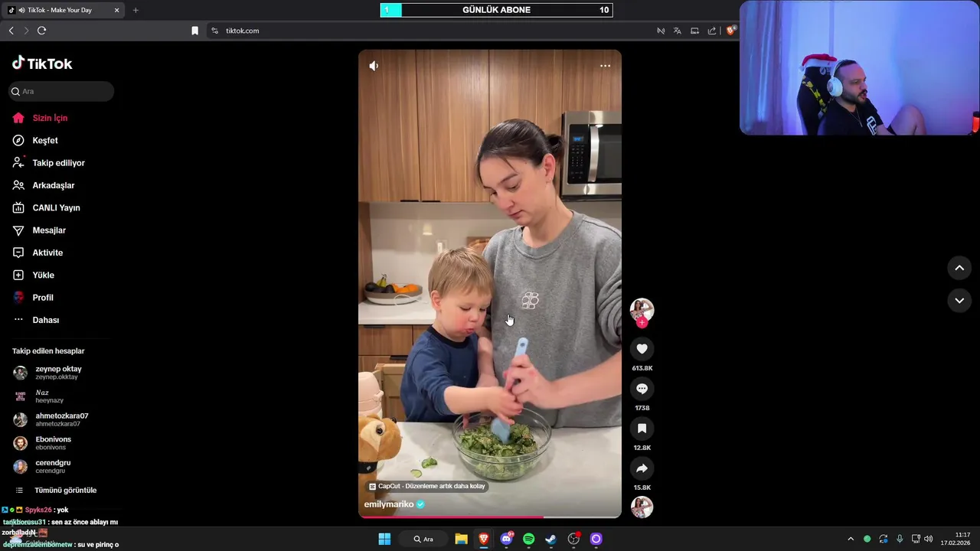
Task: Seek along the video progress bar
Action: tap(490, 517)
